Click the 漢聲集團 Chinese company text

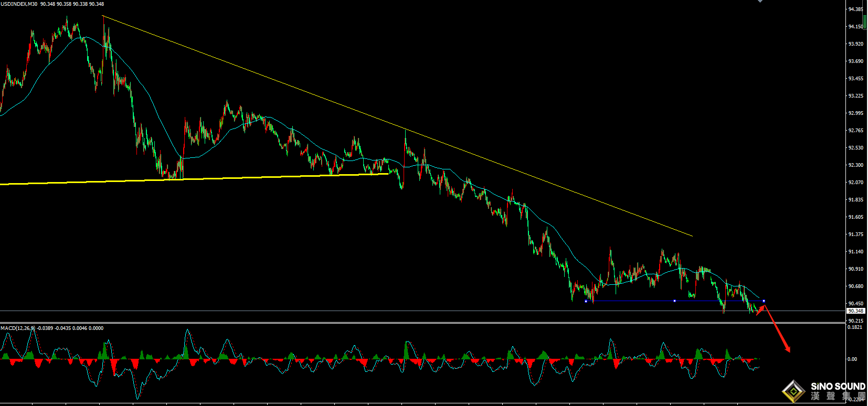tap(838, 396)
